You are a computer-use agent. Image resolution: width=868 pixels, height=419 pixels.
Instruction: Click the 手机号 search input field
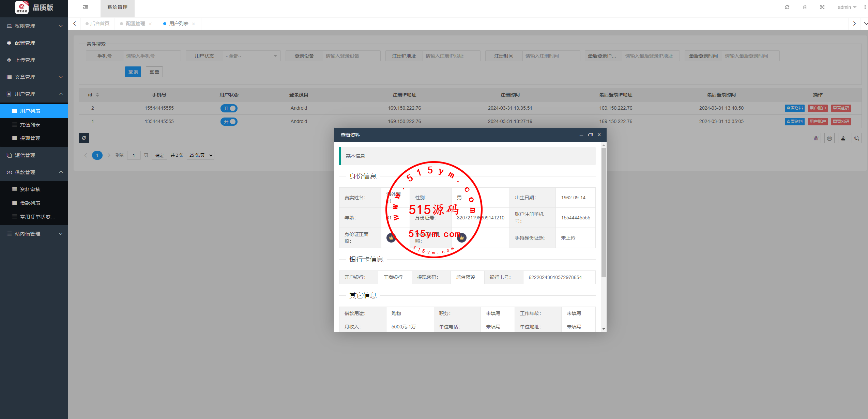coord(151,56)
